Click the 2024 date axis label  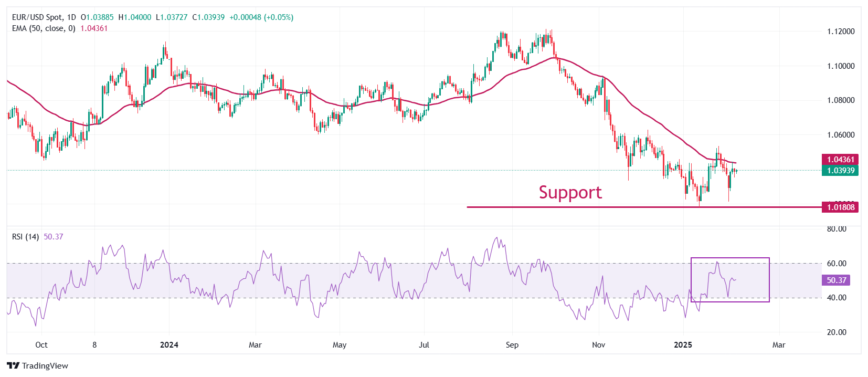tap(169, 345)
